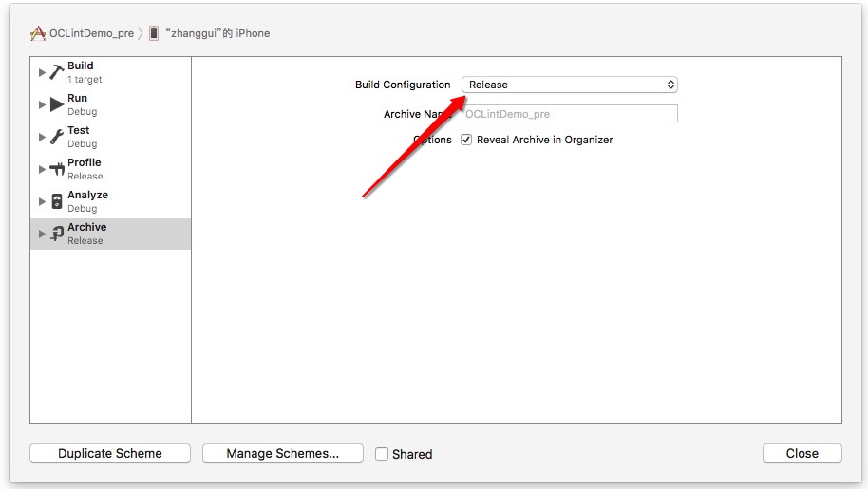
Task: Expand the Build action disclosure triangle
Action: [42, 72]
